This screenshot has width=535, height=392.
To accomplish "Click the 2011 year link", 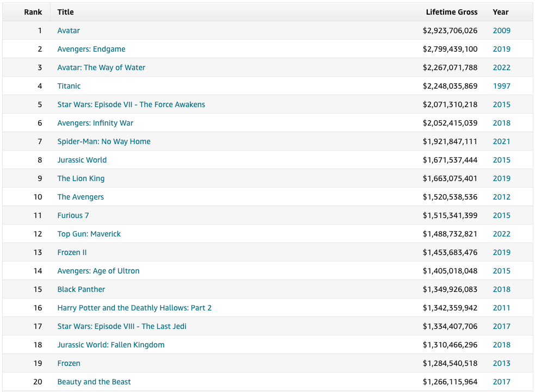I will point(502,308).
